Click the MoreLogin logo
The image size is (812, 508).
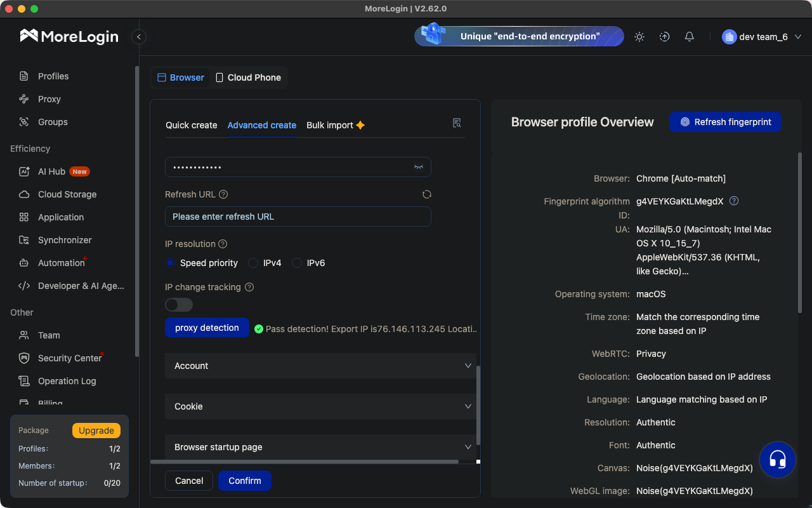[x=69, y=36]
